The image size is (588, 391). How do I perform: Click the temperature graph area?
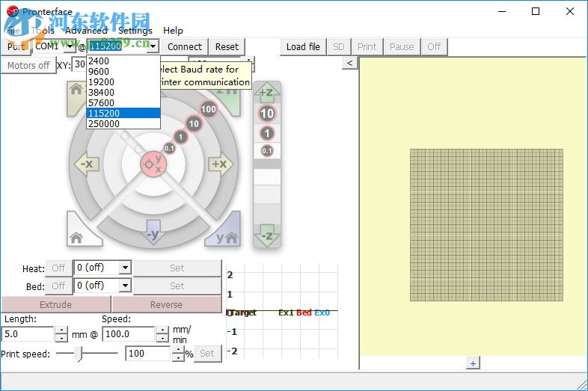(x=282, y=311)
